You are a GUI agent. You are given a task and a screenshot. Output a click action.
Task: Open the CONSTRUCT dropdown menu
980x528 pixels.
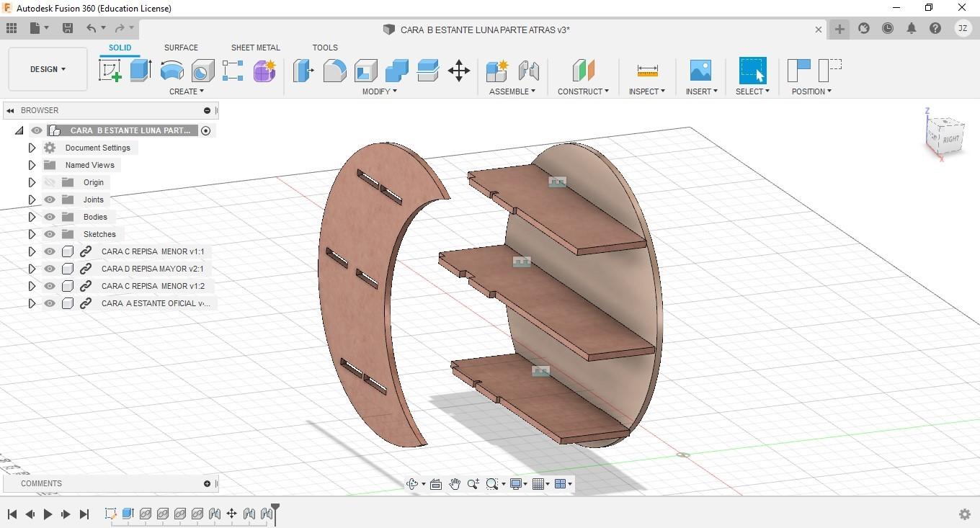click(583, 91)
